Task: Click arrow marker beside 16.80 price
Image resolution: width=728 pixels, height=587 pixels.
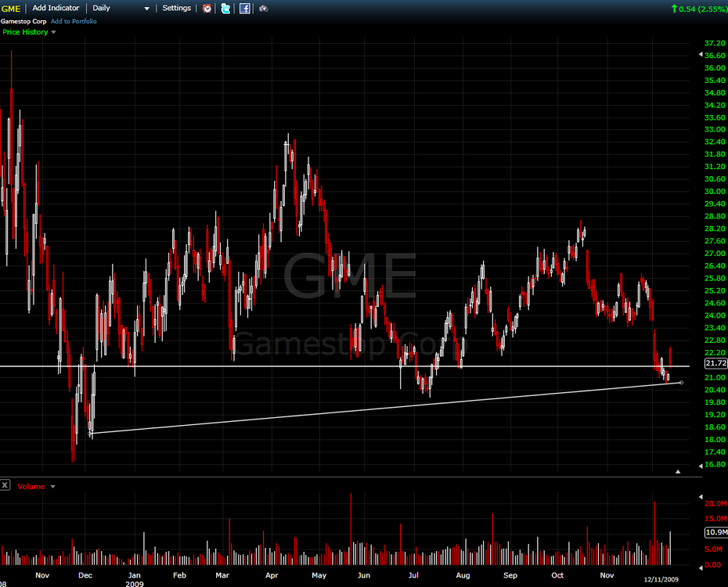Action: click(x=701, y=466)
